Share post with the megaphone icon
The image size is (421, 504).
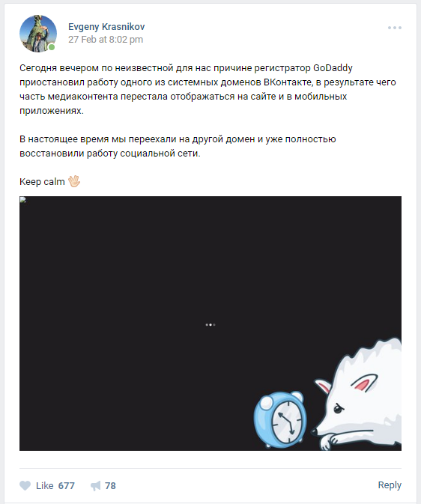coord(96,486)
